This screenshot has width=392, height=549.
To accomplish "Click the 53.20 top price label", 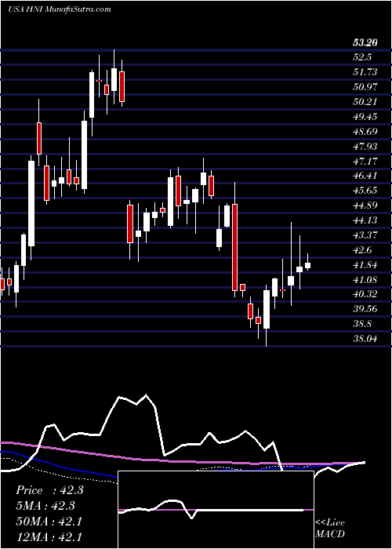I will pos(365,42).
